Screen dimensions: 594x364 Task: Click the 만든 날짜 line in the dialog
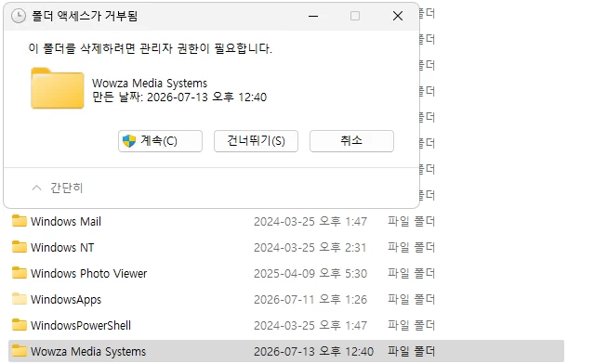[x=179, y=97]
